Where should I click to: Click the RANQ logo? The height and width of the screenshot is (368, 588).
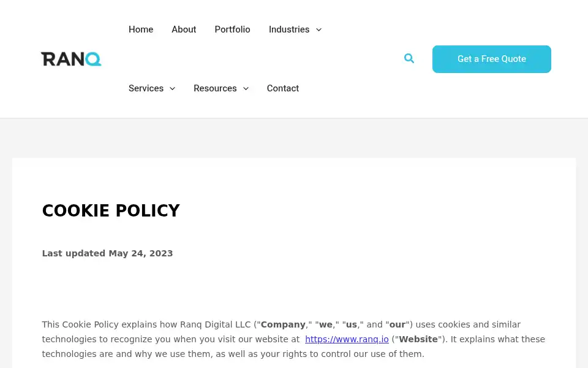pyautogui.click(x=71, y=59)
